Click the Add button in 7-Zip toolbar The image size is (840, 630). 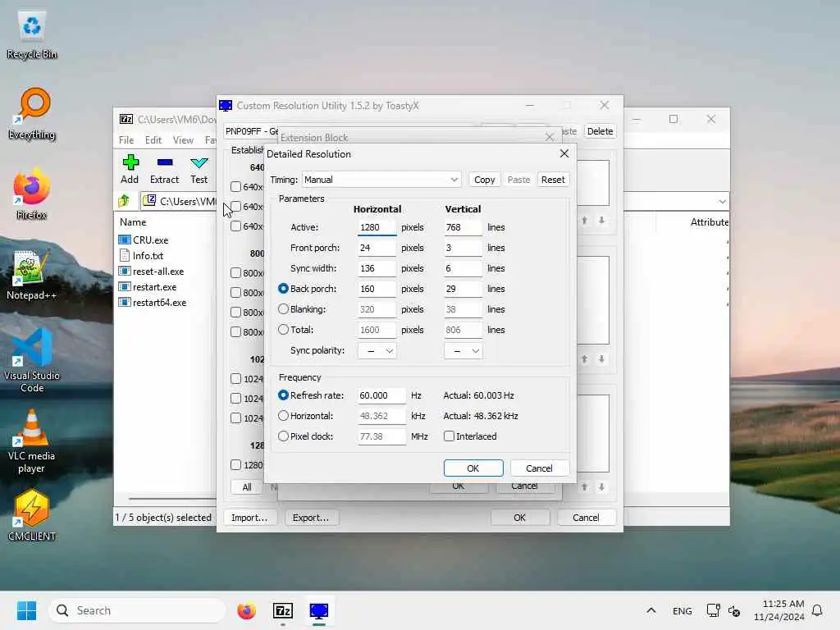coord(130,169)
